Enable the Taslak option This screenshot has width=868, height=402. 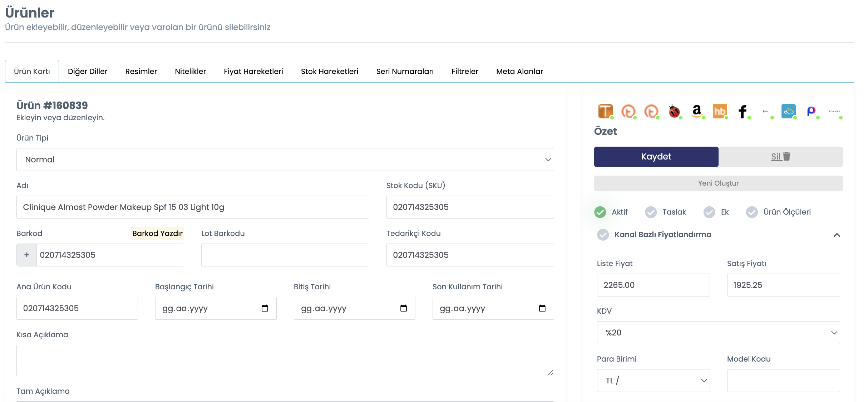coord(651,212)
